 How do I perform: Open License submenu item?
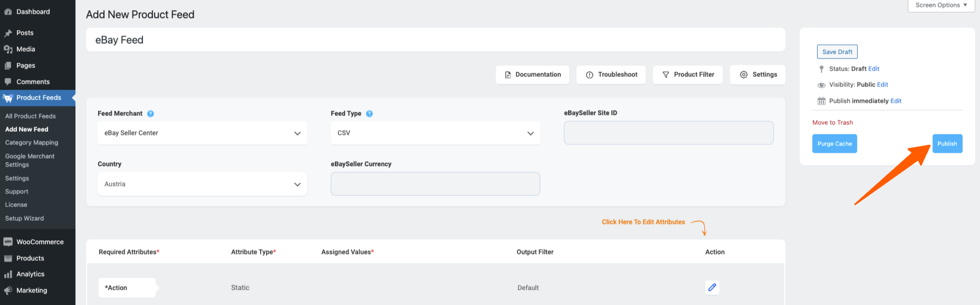pyautogui.click(x=16, y=205)
